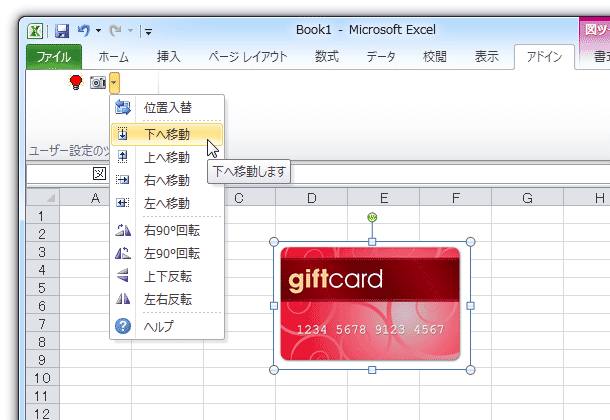Switch to the 挿入 tab
610x420 pixels.
pos(168,57)
